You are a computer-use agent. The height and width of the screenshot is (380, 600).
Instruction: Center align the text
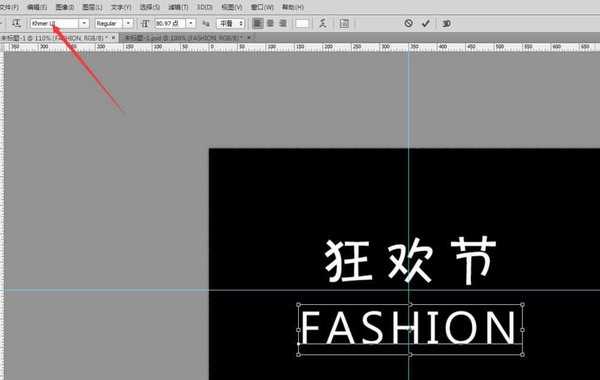[271, 24]
